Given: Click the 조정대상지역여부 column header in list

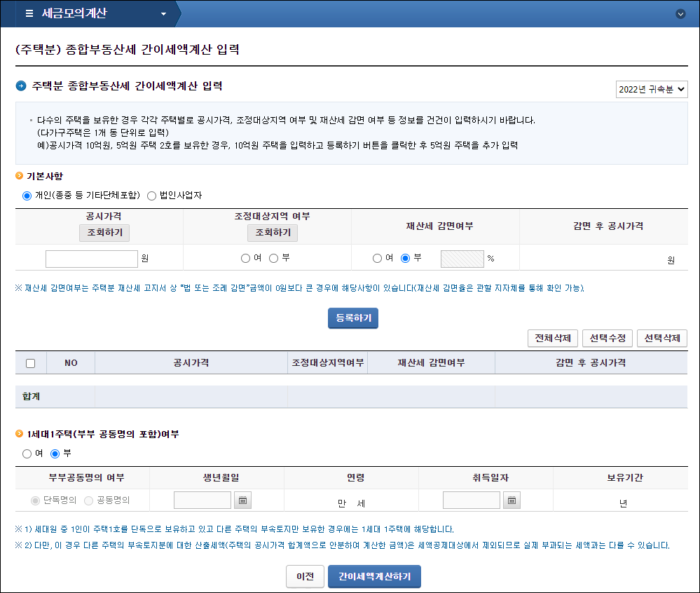Looking at the screenshot, I should (x=328, y=363).
